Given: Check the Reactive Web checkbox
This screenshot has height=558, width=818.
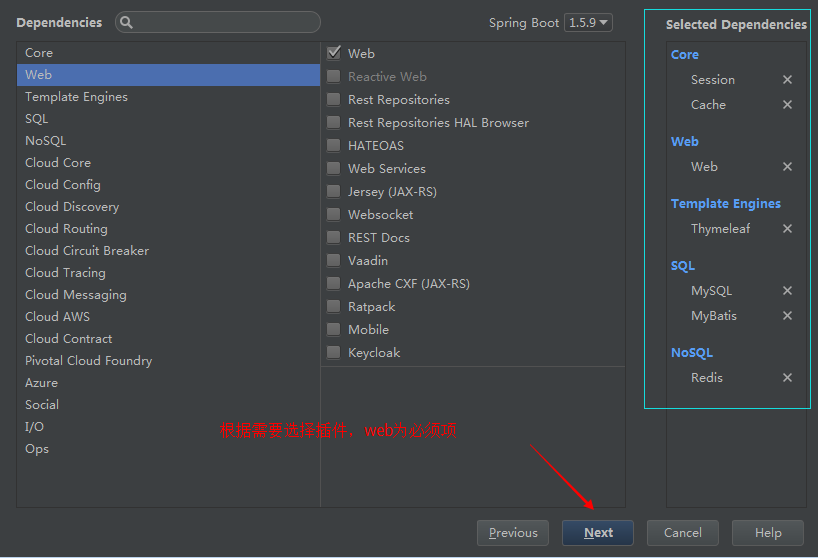Looking at the screenshot, I should tap(333, 76).
